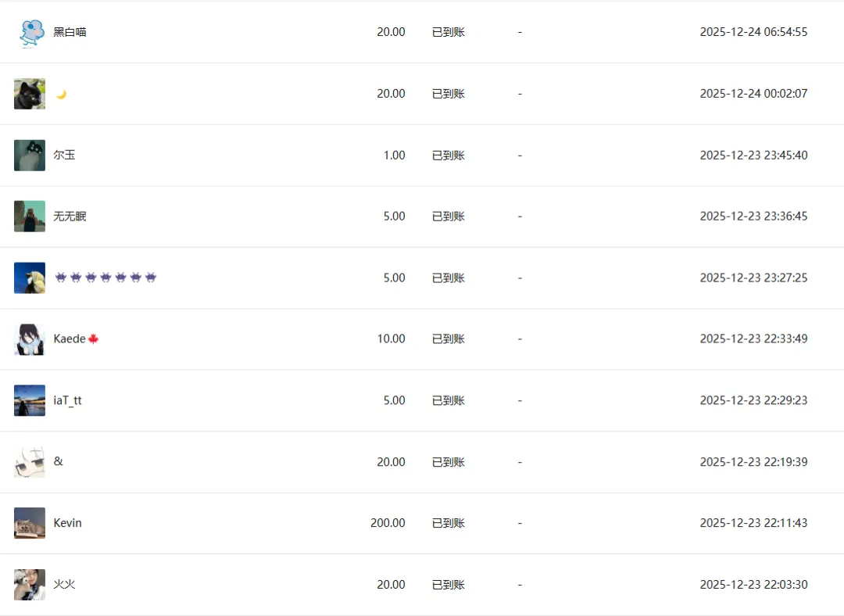Open the black cat avatar beside moon emoji
This screenshot has height=616, width=844.
coord(30,94)
